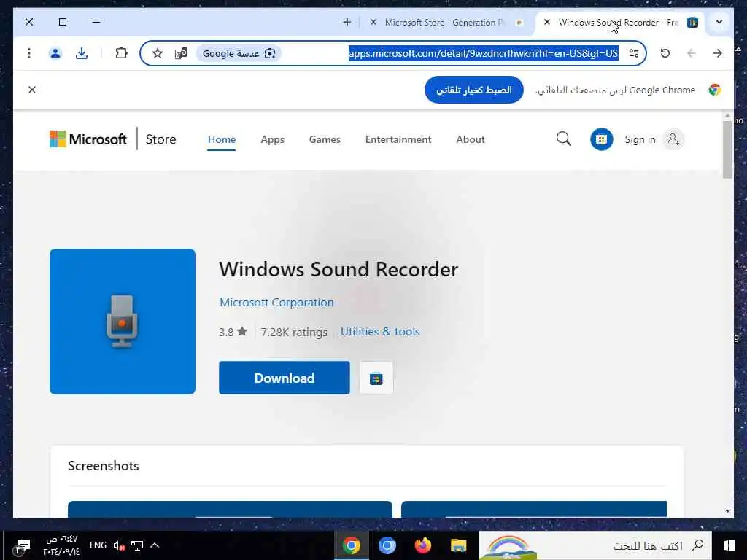The height and width of the screenshot is (560, 747).
Task: Show hidden tray icons chevron
Action: tap(155, 545)
